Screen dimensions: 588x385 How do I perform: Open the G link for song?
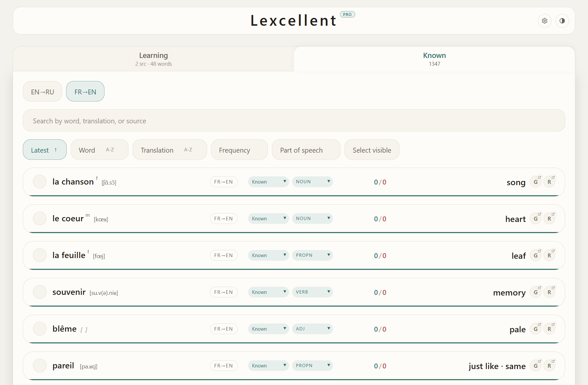[x=536, y=182]
